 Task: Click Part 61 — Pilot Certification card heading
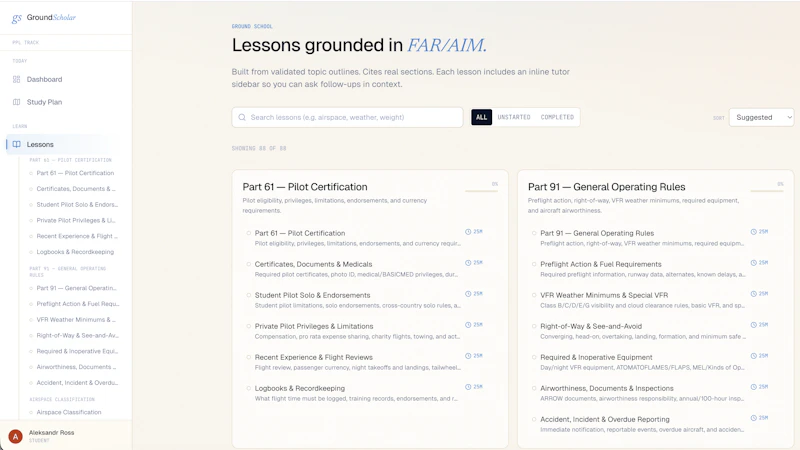(305, 187)
